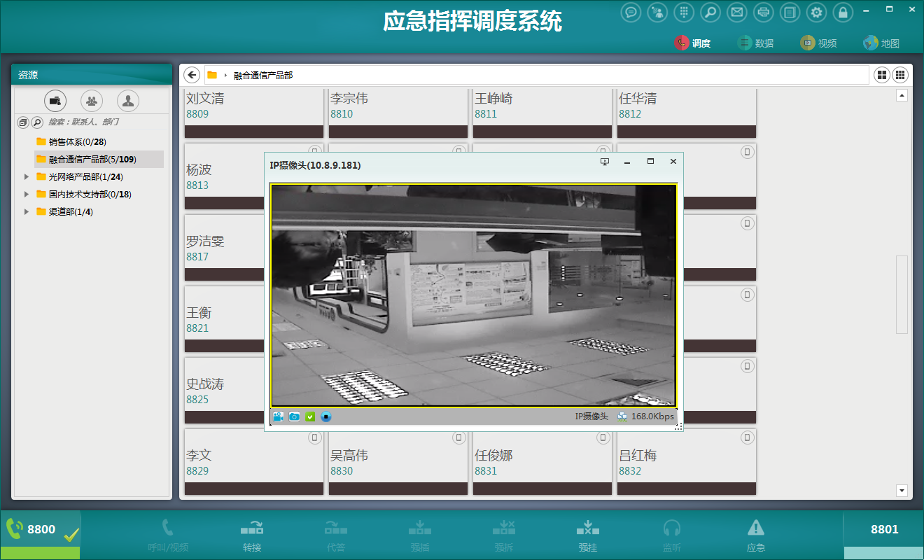Image resolution: width=924 pixels, height=560 pixels.
Task: Start recording with the video camera icon
Action: click(279, 416)
